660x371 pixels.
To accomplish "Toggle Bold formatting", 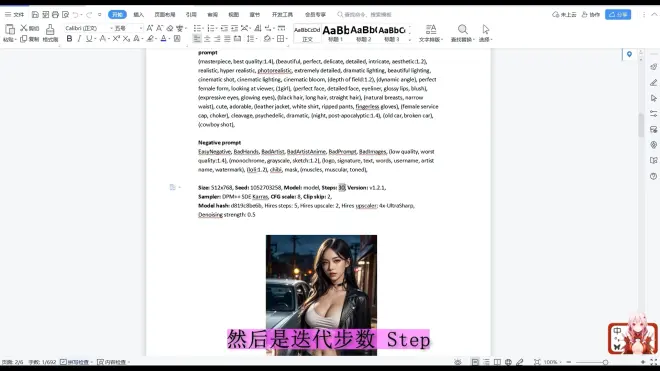I will [69, 39].
